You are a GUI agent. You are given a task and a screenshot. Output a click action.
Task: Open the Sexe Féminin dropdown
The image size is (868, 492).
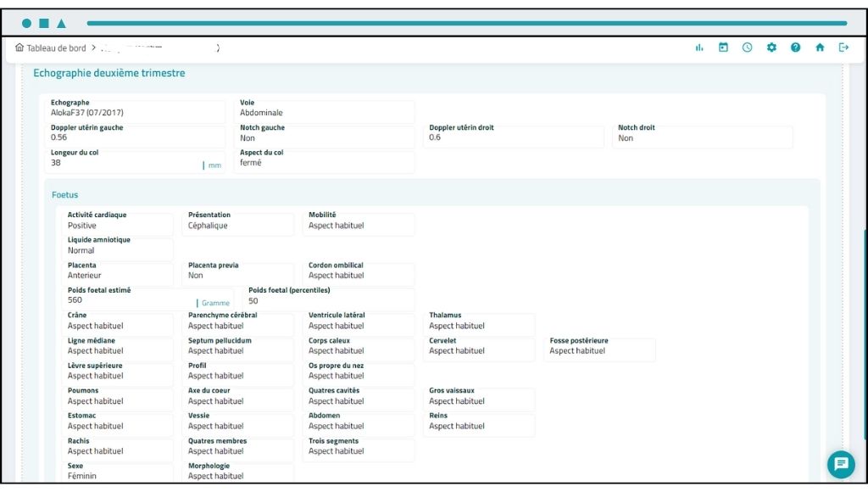click(x=120, y=476)
